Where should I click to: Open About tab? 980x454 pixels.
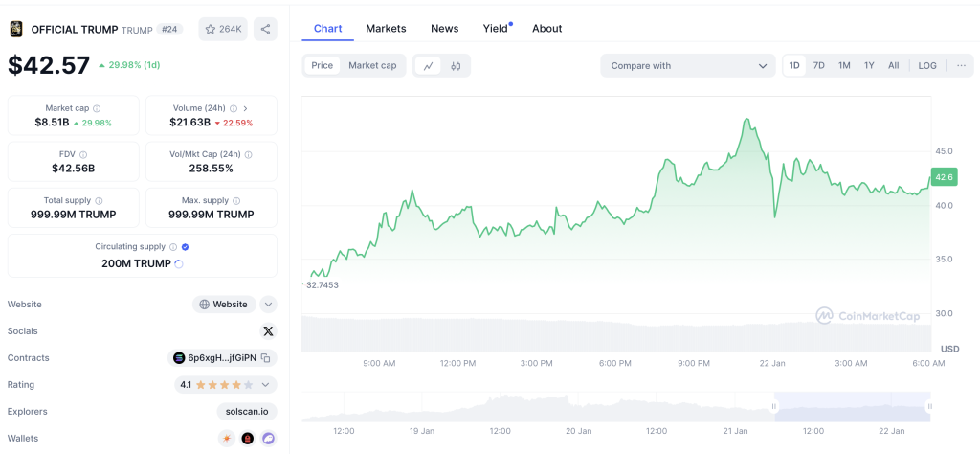click(x=546, y=29)
